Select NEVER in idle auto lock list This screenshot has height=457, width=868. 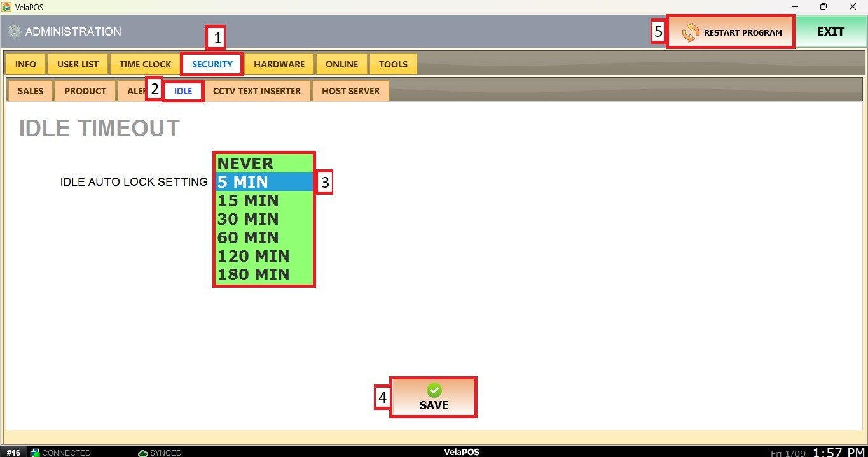click(263, 164)
